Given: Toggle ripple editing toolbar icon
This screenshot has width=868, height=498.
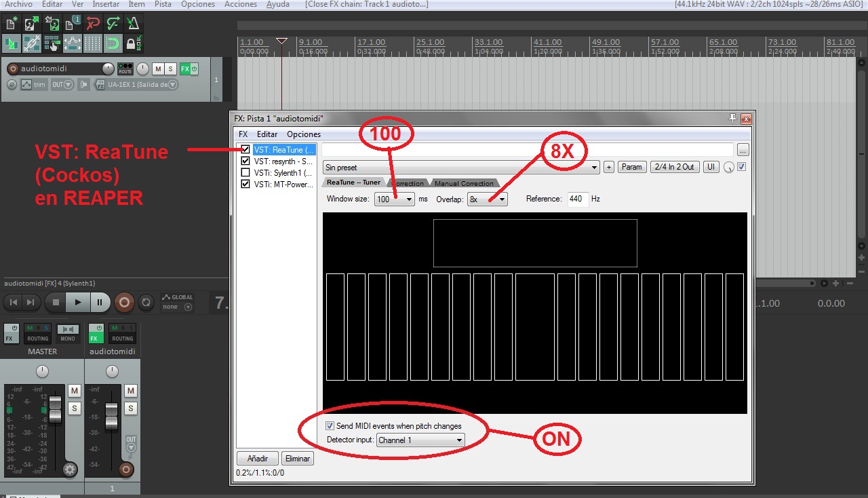Looking at the screenshot, I should pyautogui.click(x=52, y=44).
